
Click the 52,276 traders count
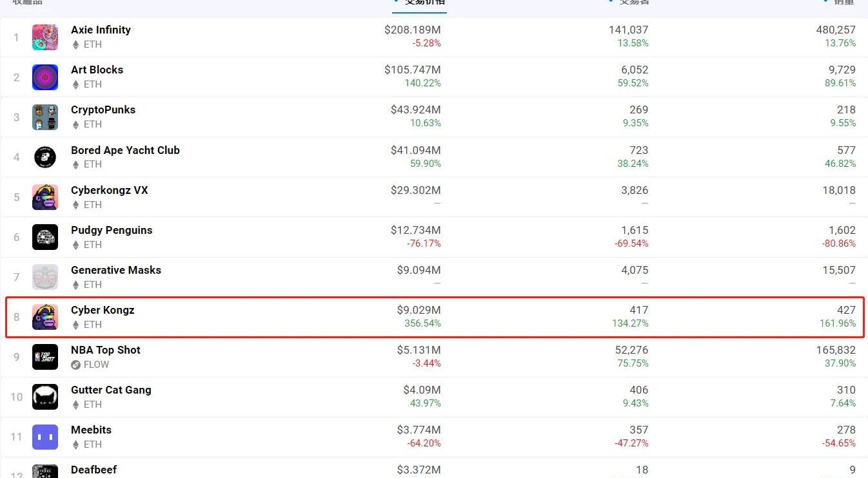[x=631, y=350]
